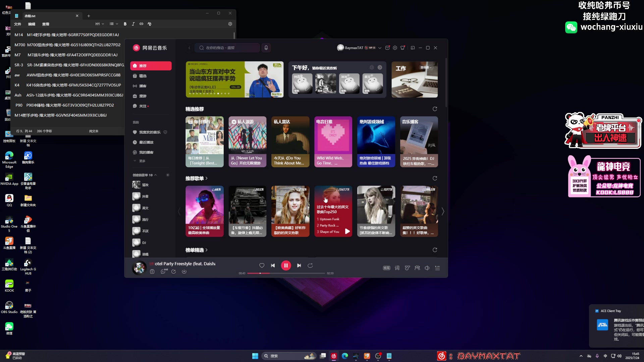
Task: Click the song progress bar
Action: click(286, 273)
